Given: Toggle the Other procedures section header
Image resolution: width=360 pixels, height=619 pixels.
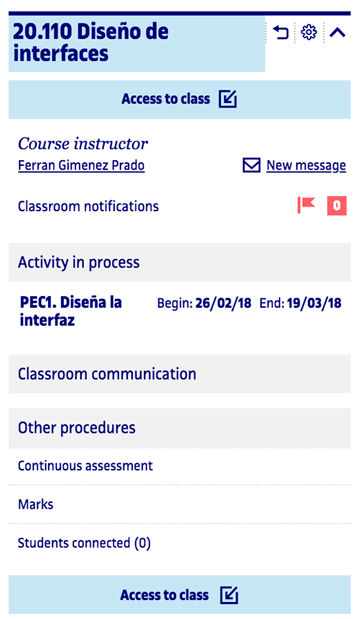Looking at the screenshot, I should click(x=180, y=428).
